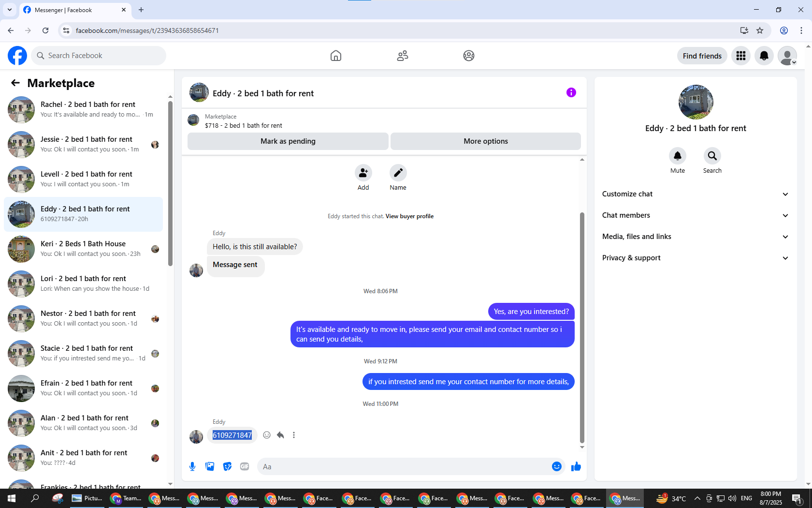Open the Marketplace listing $718 link
The width and height of the screenshot is (812, 508).
point(244,125)
